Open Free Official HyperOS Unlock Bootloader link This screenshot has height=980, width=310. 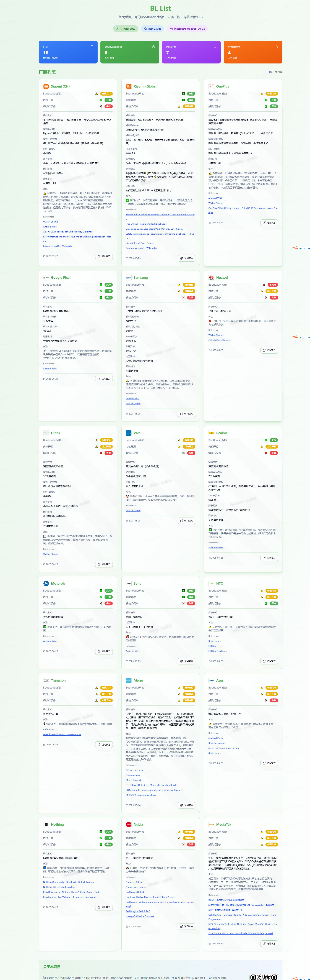[147, 224]
